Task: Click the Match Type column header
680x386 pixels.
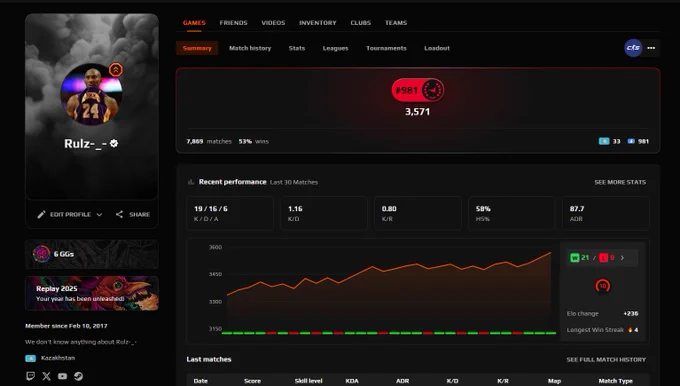Action: 615,381
